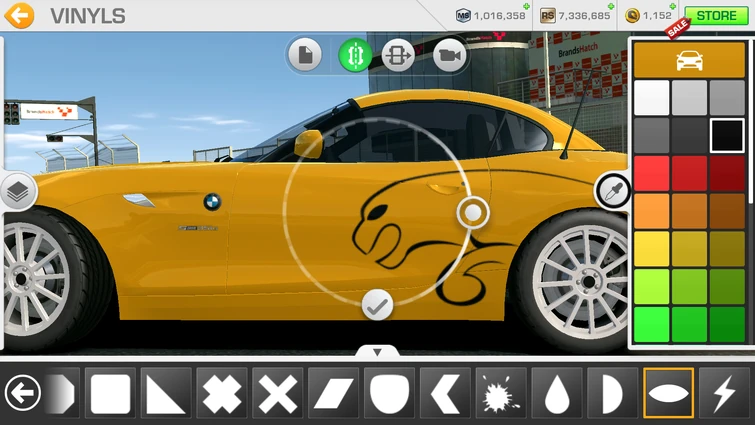
Task: Pick the charcoal swatch beside black
Action: pos(689,136)
